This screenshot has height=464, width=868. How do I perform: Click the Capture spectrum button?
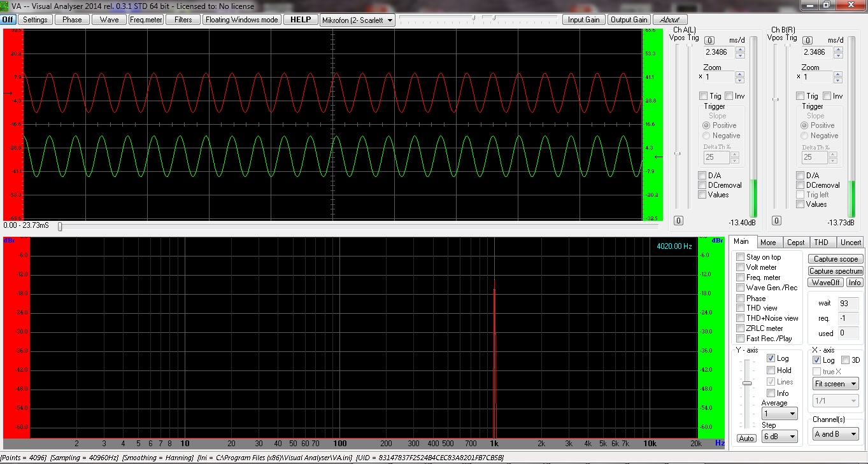[836, 271]
